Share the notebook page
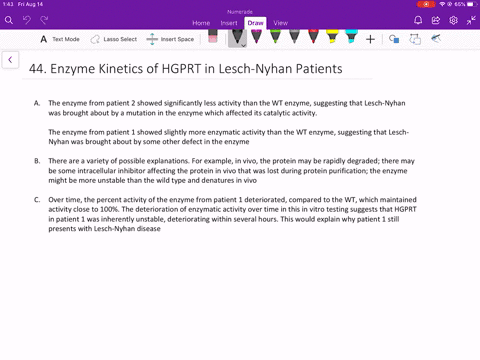480x360 pixels. pyautogui.click(x=436, y=20)
